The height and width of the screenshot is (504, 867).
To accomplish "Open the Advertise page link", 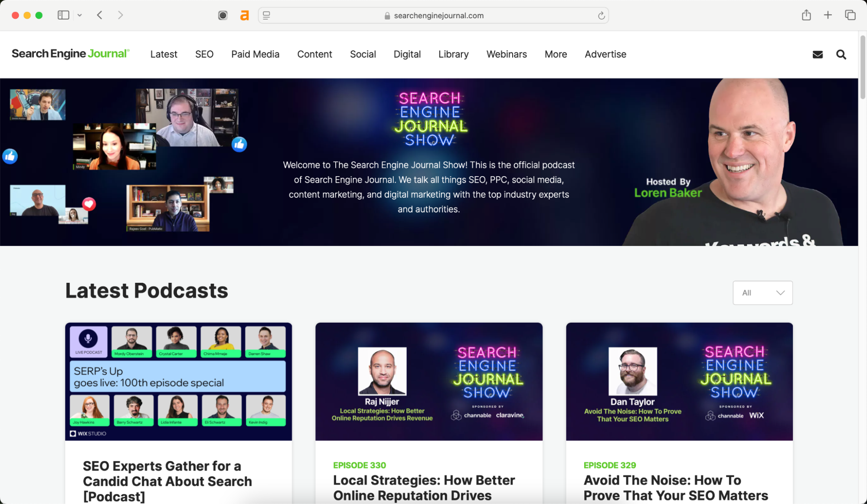I will pyautogui.click(x=605, y=54).
